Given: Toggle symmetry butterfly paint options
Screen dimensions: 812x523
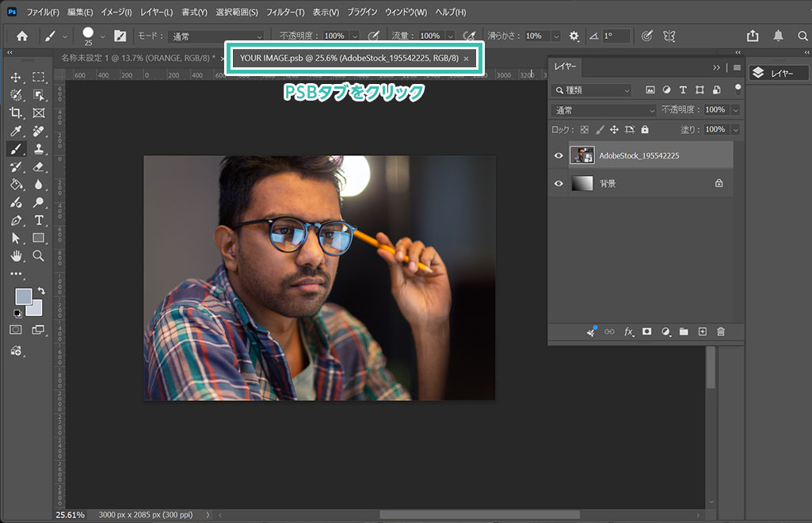Looking at the screenshot, I should [669, 36].
